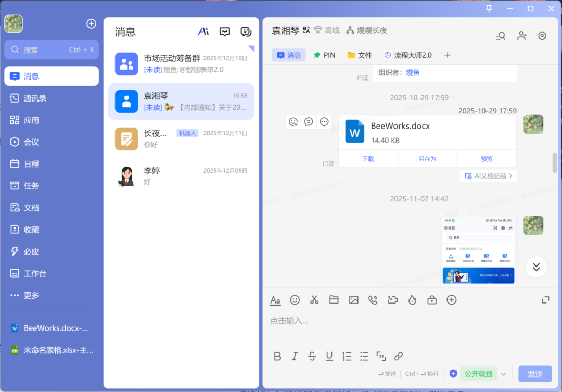Open chat search via the magnifier icon
562x392 pixels.
click(500, 35)
